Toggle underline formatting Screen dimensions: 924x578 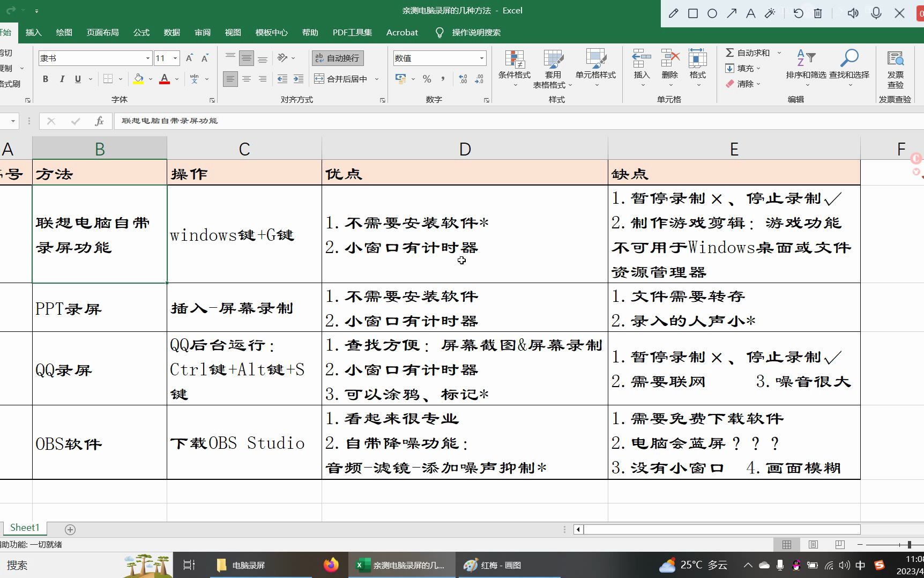[78, 79]
